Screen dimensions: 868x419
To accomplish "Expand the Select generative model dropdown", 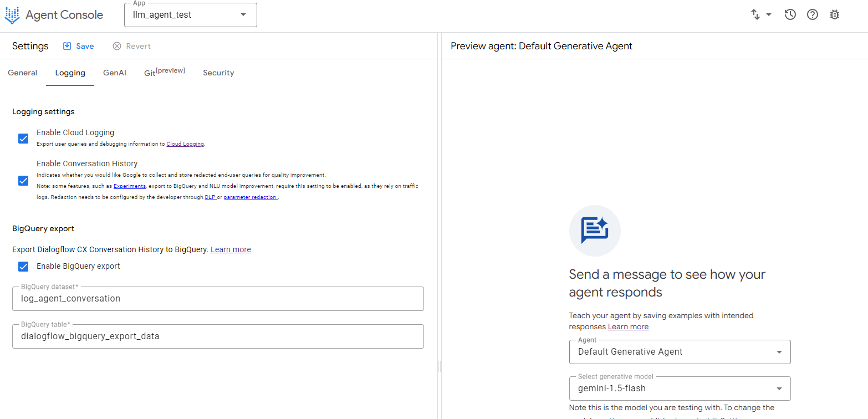I will tap(680, 389).
